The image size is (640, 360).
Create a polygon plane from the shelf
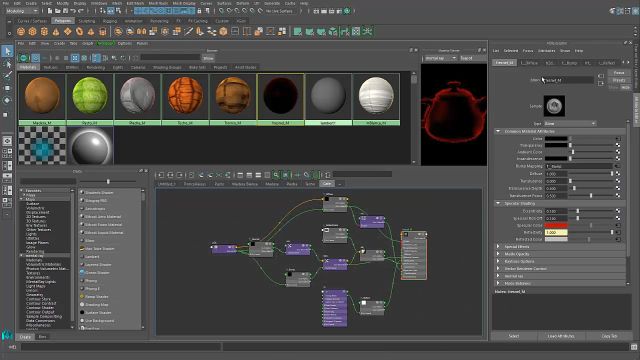click(68, 31)
